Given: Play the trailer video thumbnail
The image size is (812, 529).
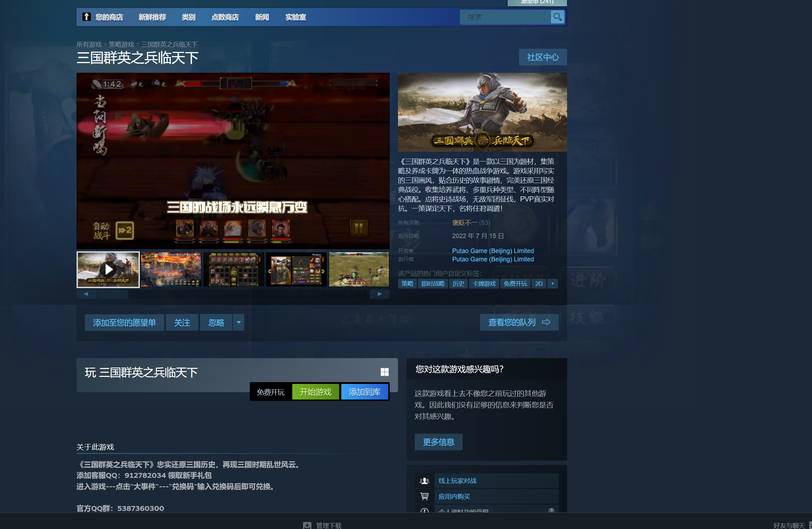Looking at the screenshot, I should click(x=108, y=270).
